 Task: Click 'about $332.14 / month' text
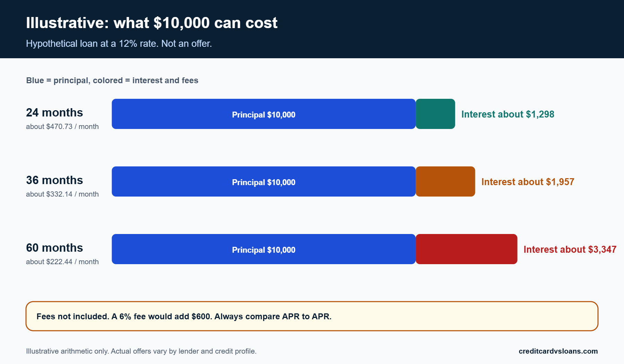(x=62, y=194)
